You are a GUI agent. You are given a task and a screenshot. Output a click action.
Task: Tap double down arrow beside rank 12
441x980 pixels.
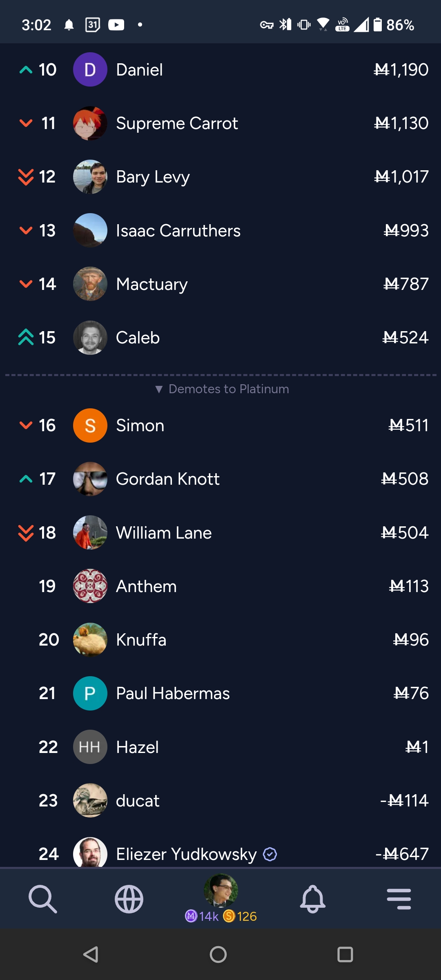26,177
